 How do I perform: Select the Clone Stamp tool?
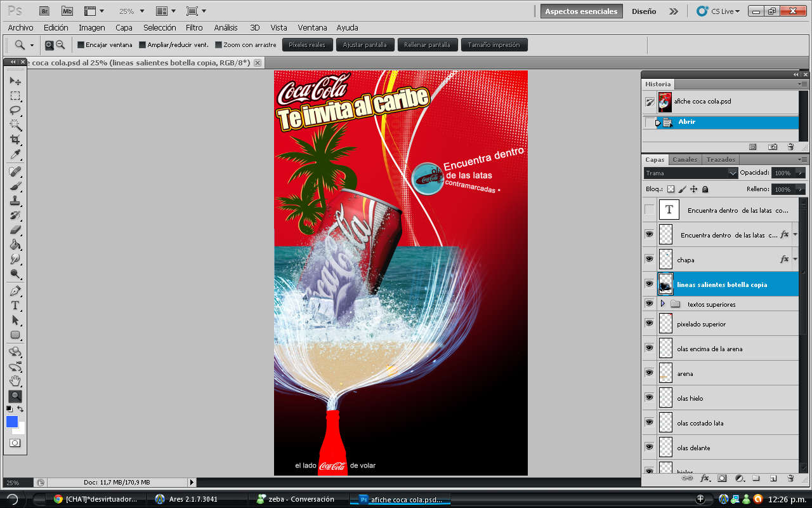tap(15, 201)
